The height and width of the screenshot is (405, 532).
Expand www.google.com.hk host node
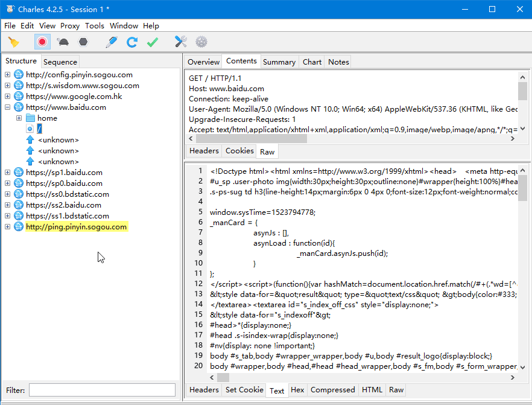click(x=7, y=97)
